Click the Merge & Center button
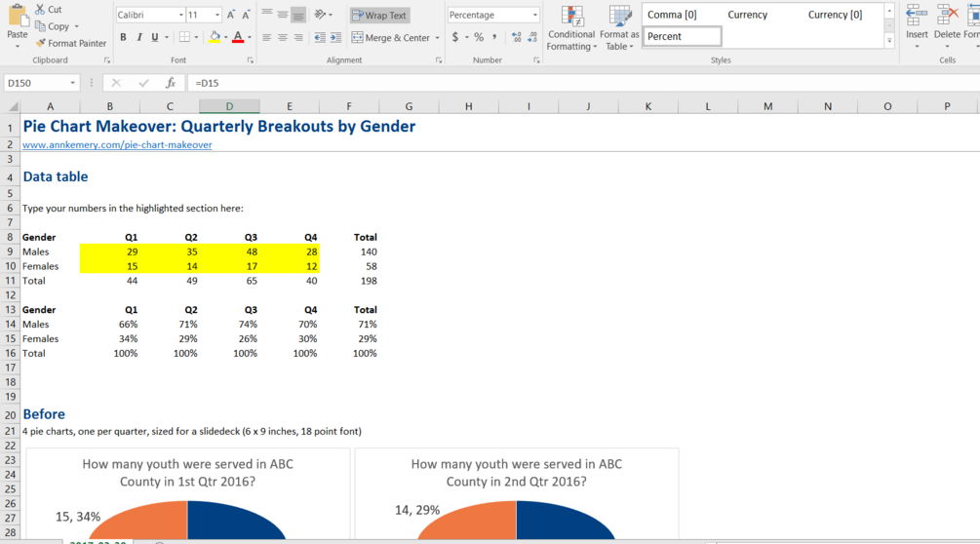The width and height of the screenshot is (980, 544). tap(391, 37)
